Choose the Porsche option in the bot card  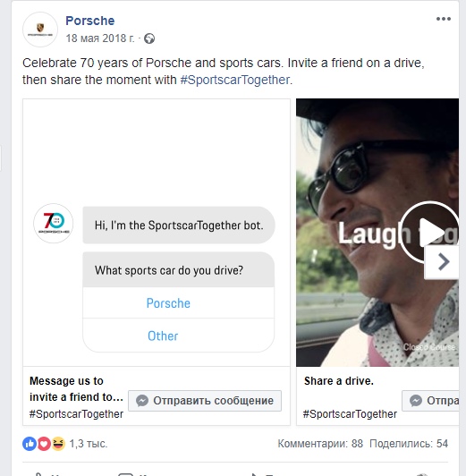pos(168,303)
